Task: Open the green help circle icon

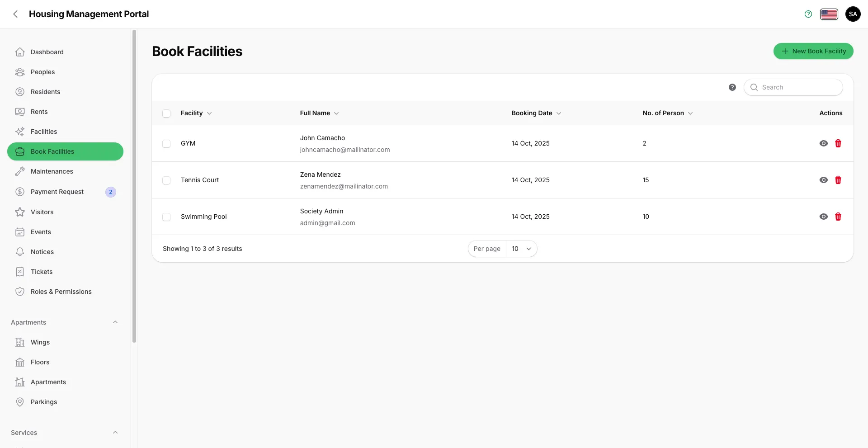Action: tap(808, 14)
